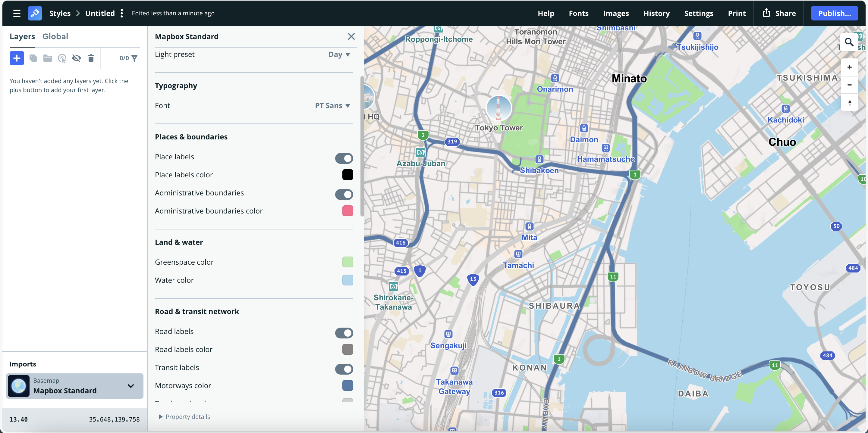This screenshot has width=868, height=433.
Task: Open the History menu item
Action: point(656,13)
